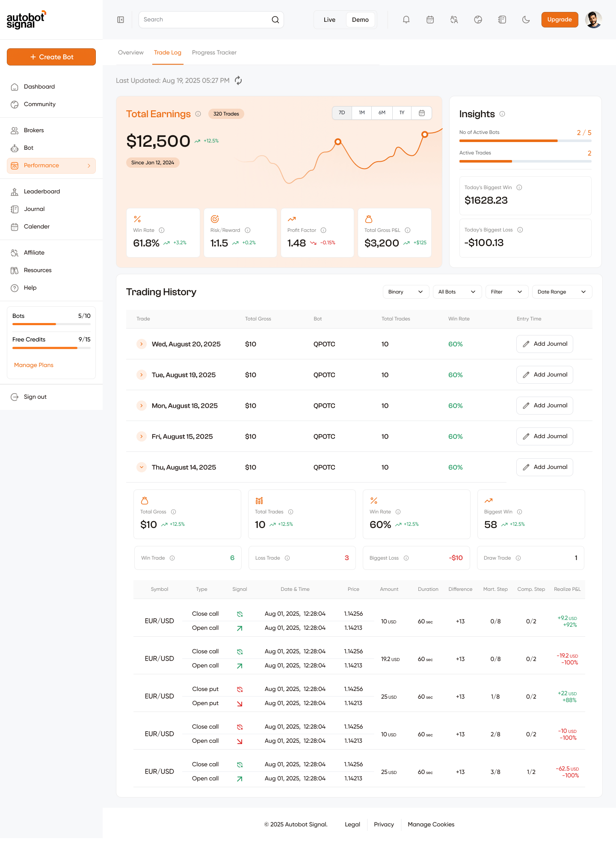
Task: Select the 1Y chart range
Action: click(402, 113)
